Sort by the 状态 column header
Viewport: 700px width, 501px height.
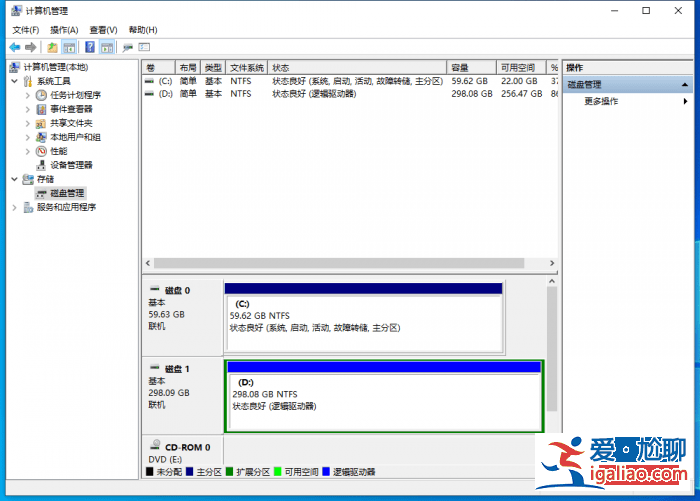click(357, 67)
